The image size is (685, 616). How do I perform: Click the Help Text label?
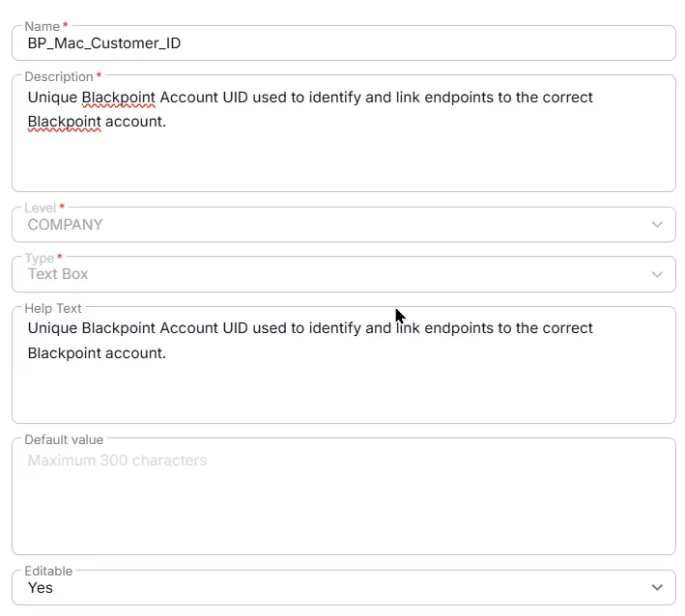click(53, 308)
